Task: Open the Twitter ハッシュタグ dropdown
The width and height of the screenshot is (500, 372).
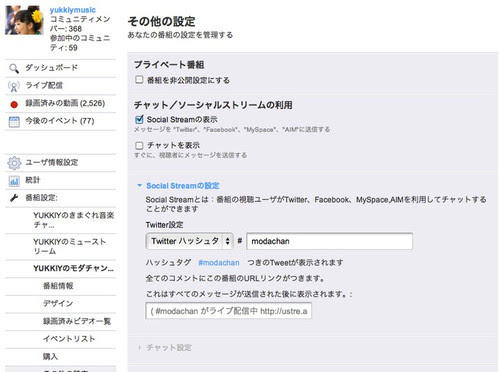Action: pyautogui.click(x=189, y=241)
